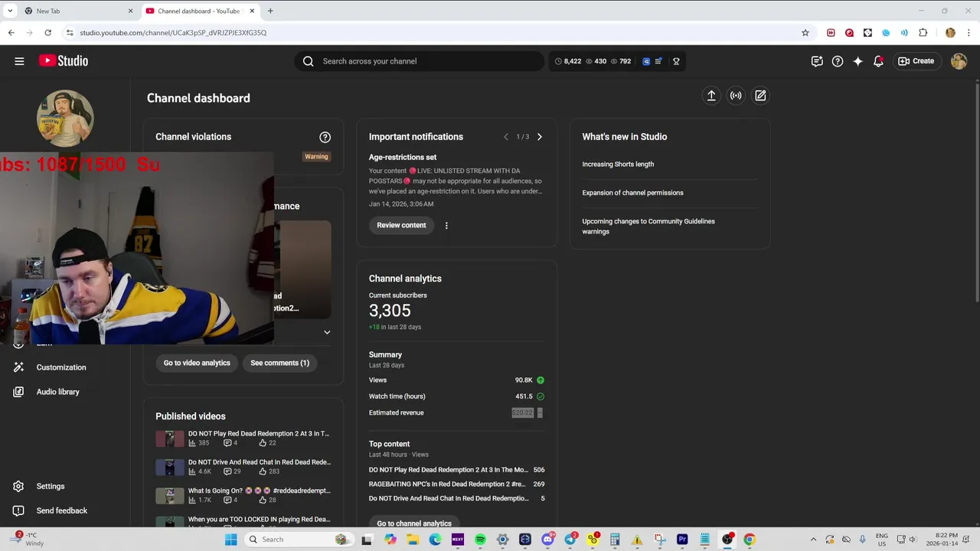Viewport: 980px width, 551px height.
Task: Close the Channel dashboard tab
Action: pos(252,11)
